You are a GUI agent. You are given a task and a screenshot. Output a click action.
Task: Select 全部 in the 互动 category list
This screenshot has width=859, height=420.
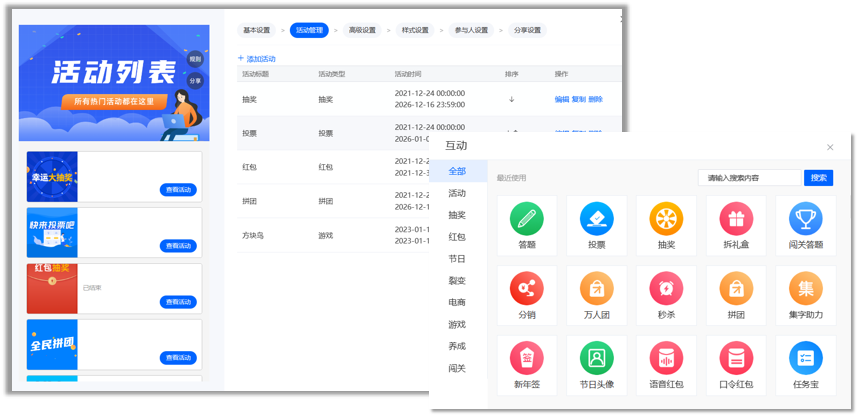[x=457, y=171]
